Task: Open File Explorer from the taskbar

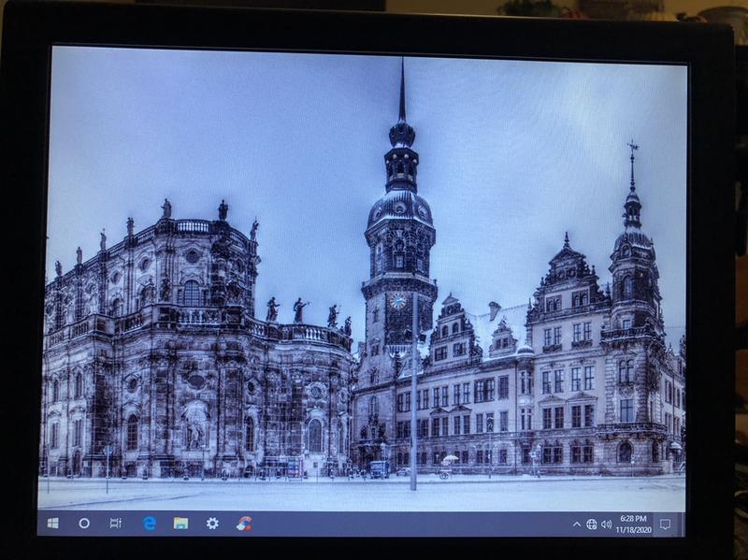Action: click(180, 524)
